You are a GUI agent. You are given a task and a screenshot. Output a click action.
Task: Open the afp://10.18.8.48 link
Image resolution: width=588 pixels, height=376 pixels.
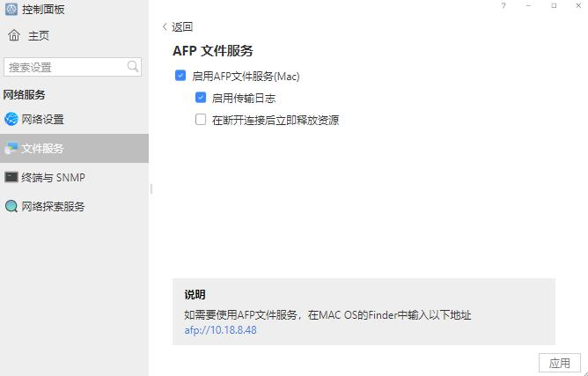coord(220,330)
